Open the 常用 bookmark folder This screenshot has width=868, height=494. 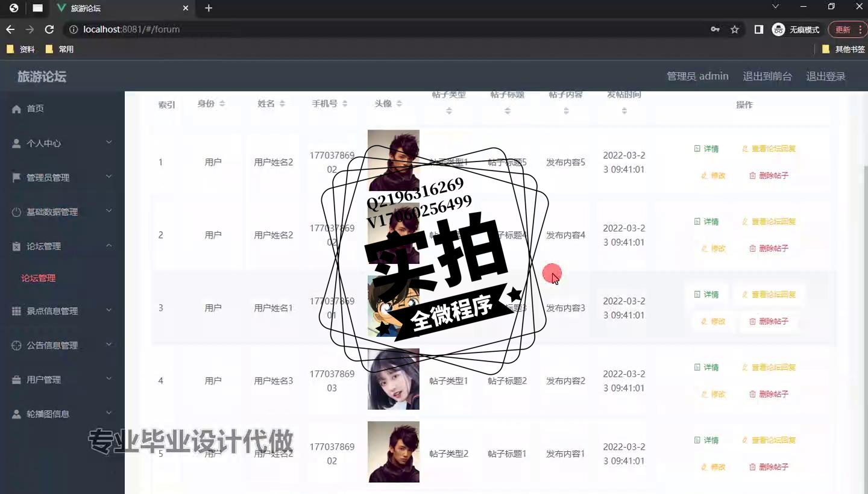pyautogui.click(x=60, y=49)
